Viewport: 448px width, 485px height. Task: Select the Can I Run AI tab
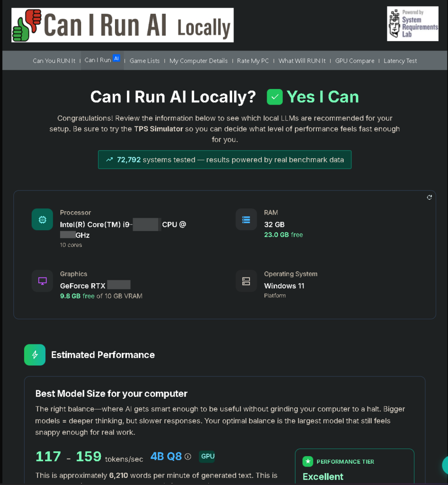(102, 60)
